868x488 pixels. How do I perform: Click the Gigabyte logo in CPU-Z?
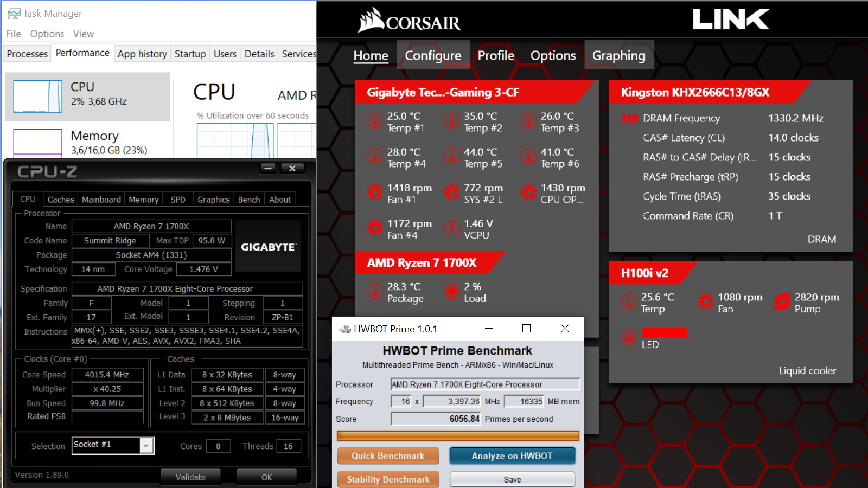pyautogui.click(x=269, y=247)
